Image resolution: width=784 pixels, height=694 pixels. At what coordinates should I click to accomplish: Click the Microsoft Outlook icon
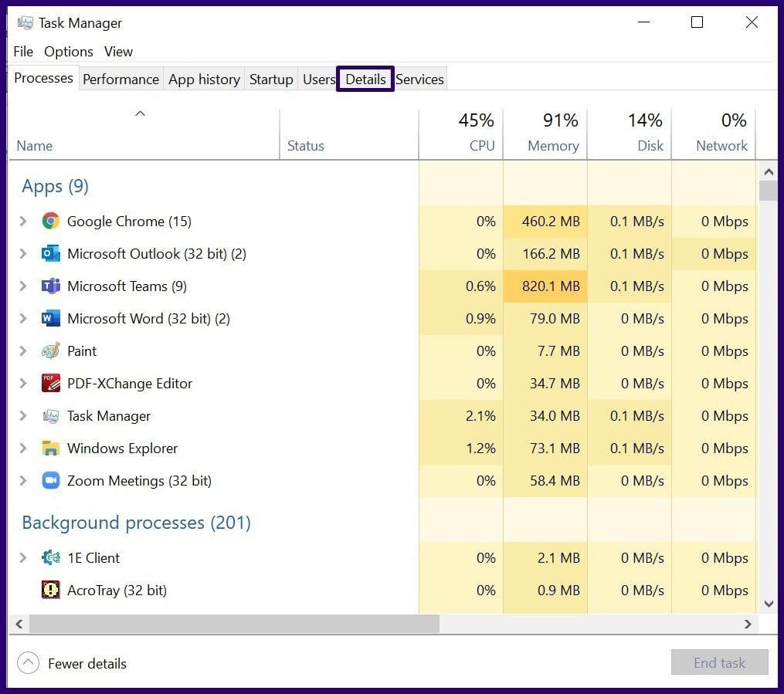coord(50,253)
